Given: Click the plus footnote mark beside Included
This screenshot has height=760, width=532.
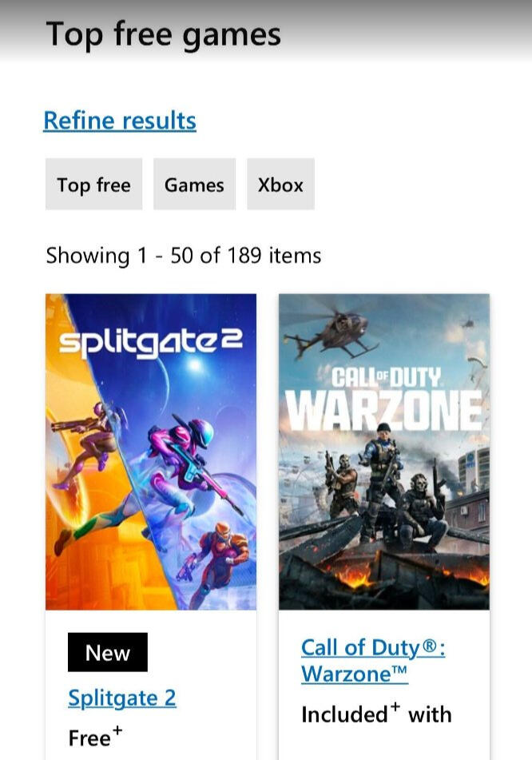Looking at the screenshot, I should 395,706.
